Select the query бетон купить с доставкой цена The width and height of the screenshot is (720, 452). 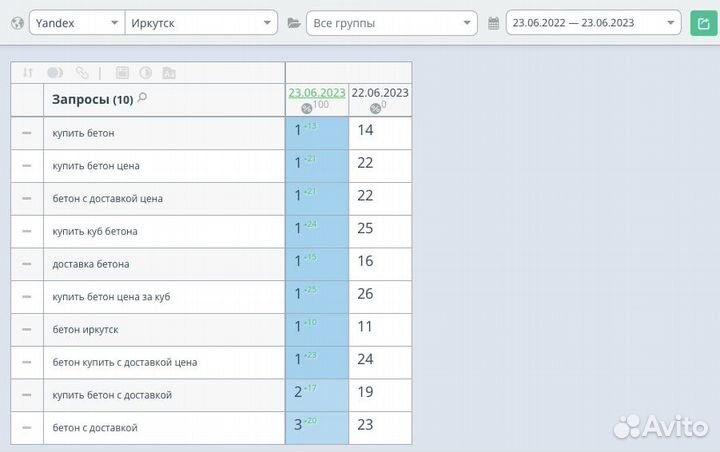click(125, 362)
